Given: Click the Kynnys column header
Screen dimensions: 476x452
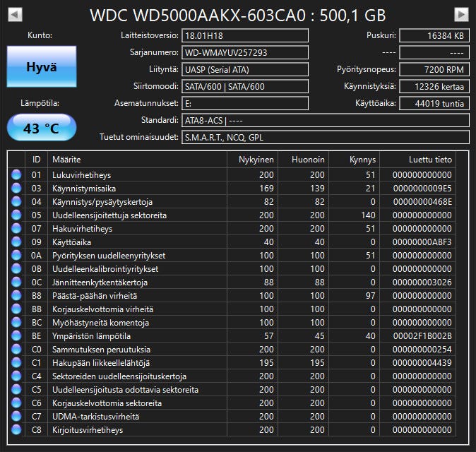Looking at the screenshot, I should point(355,160).
